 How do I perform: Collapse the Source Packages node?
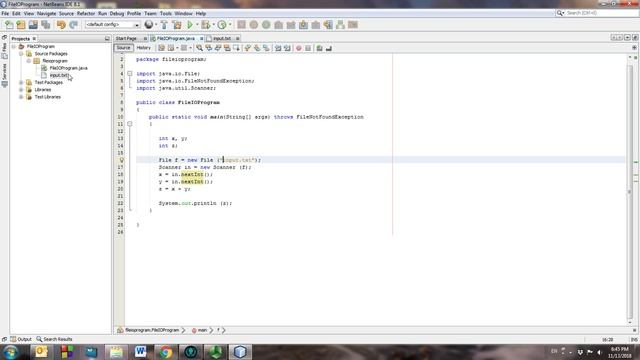click(21, 54)
